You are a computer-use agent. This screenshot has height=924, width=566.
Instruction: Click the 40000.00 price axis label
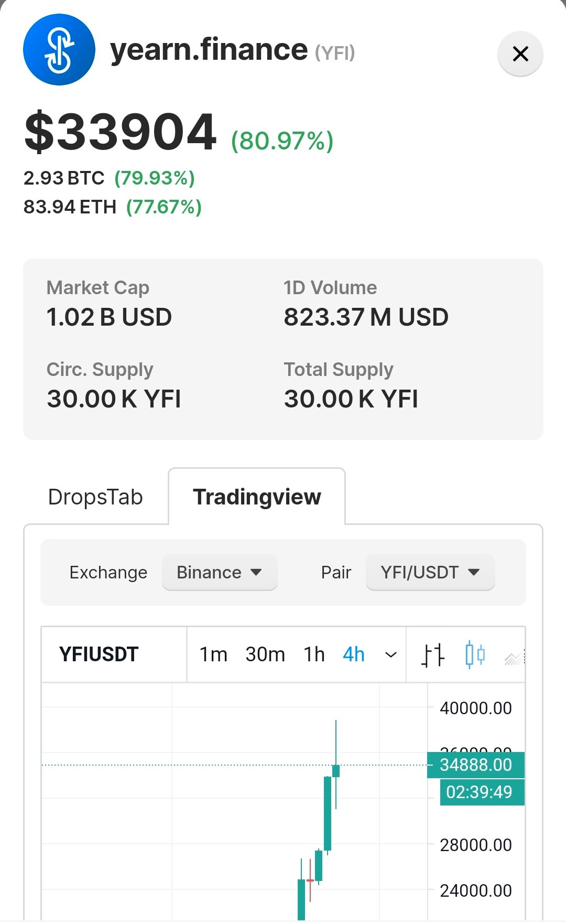476,708
